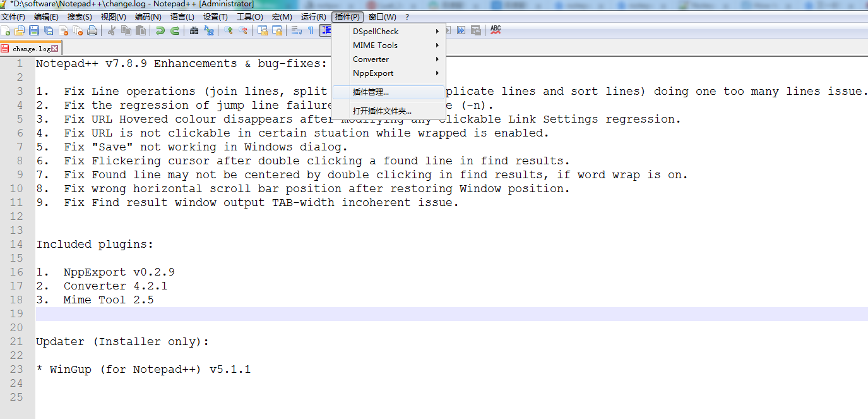Click the line about "Save" not working
The image size is (868, 419).
pos(192,147)
